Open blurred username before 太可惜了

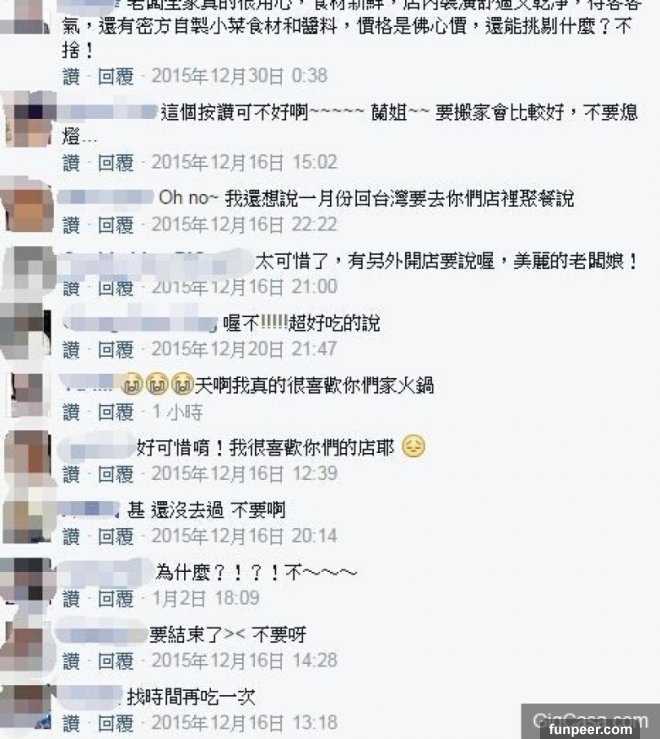158,263
